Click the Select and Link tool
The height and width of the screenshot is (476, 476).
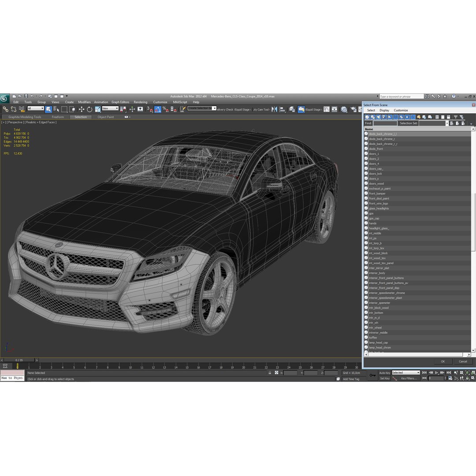pyautogui.click(x=5, y=109)
